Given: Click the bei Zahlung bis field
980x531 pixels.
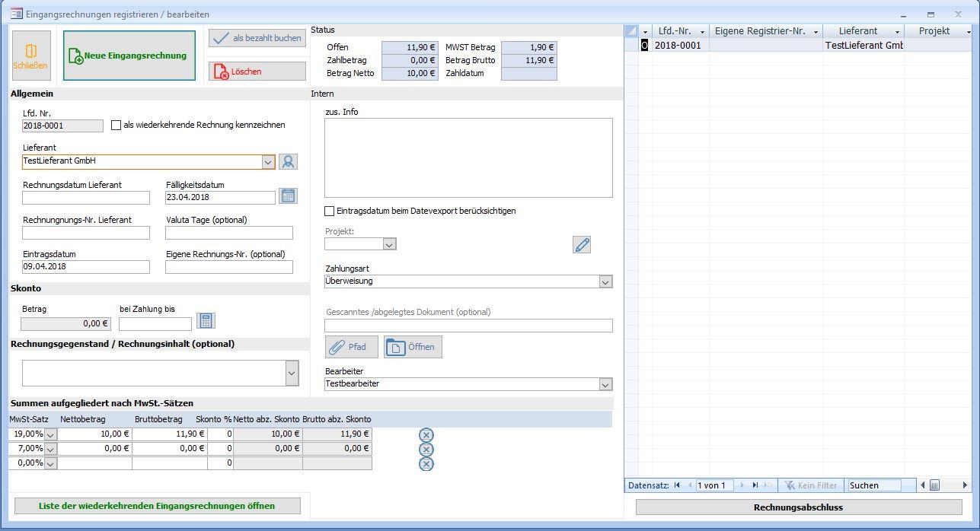Looking at the screenshot, I should (155, 323).
